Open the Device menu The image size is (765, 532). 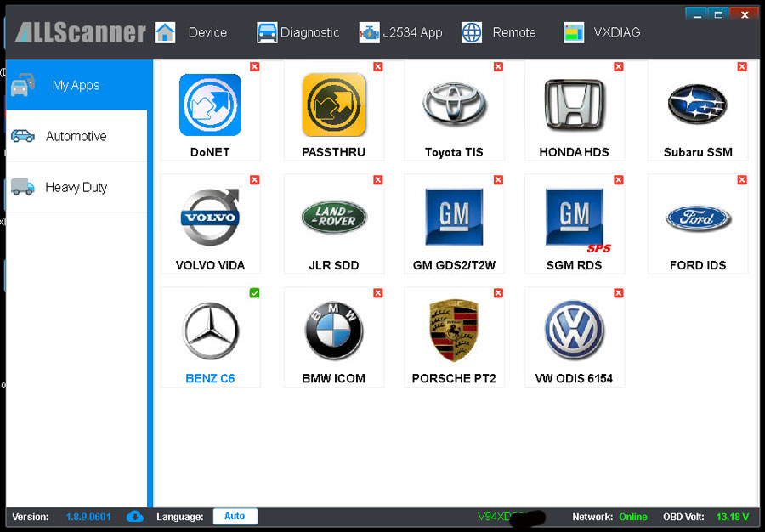coord(208,32)
